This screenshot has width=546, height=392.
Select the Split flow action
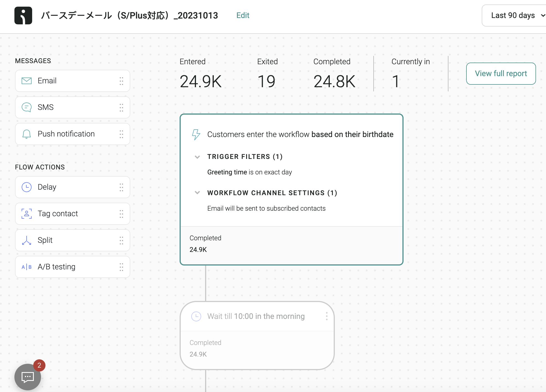click(x=73, y=240)
